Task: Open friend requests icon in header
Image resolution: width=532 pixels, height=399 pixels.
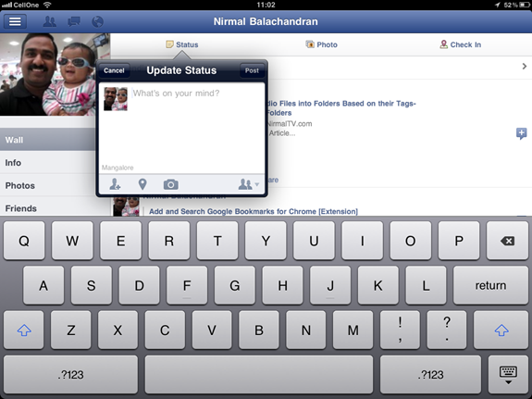Action: click(50, 21)
